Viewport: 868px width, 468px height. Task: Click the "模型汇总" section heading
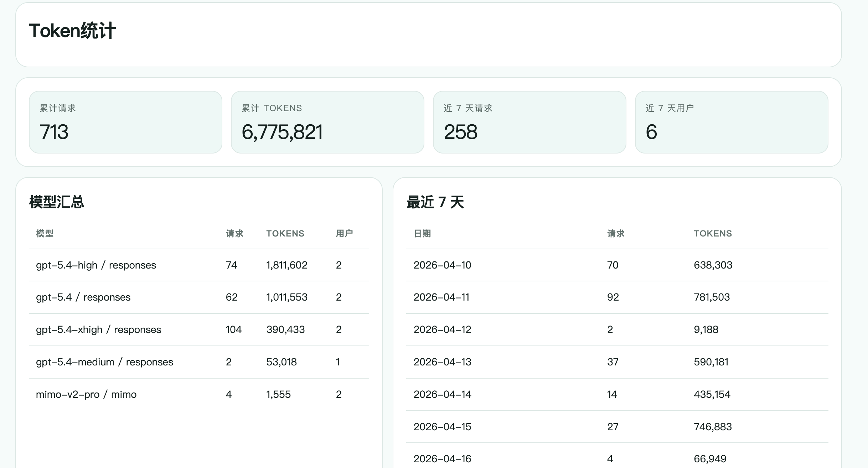[x=57, y=202]
